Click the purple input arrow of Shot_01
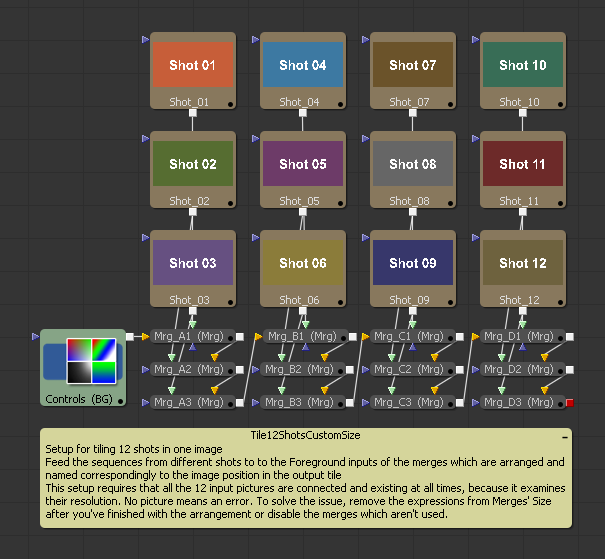Screen dimensions: 605x559 pos(145,39)
